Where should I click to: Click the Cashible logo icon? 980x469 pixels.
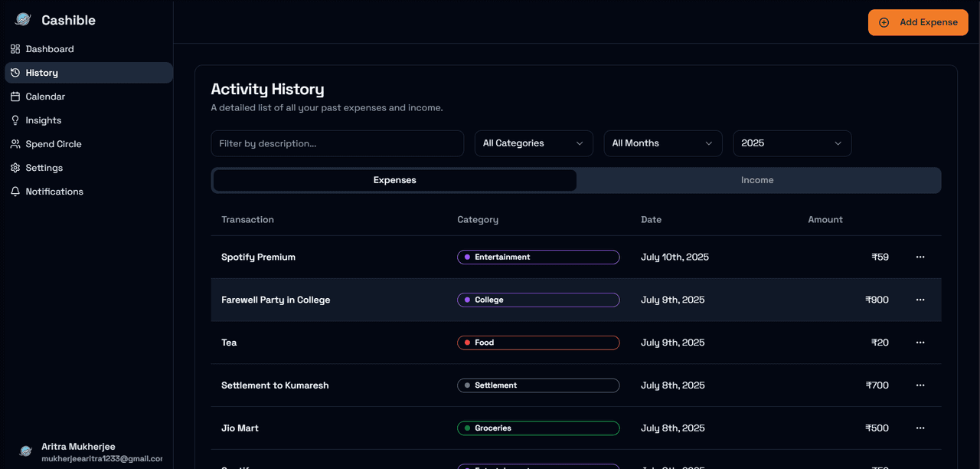(x=23, y=20)
